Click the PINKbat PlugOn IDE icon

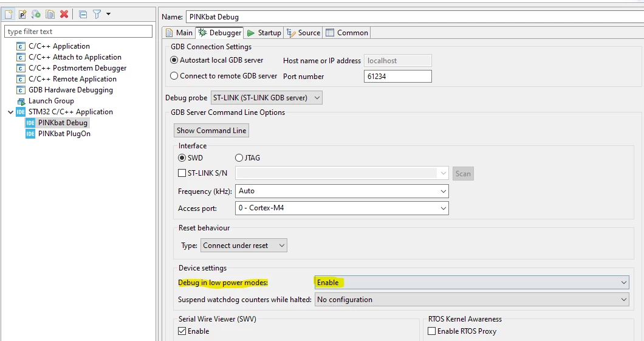pos(30,134)
